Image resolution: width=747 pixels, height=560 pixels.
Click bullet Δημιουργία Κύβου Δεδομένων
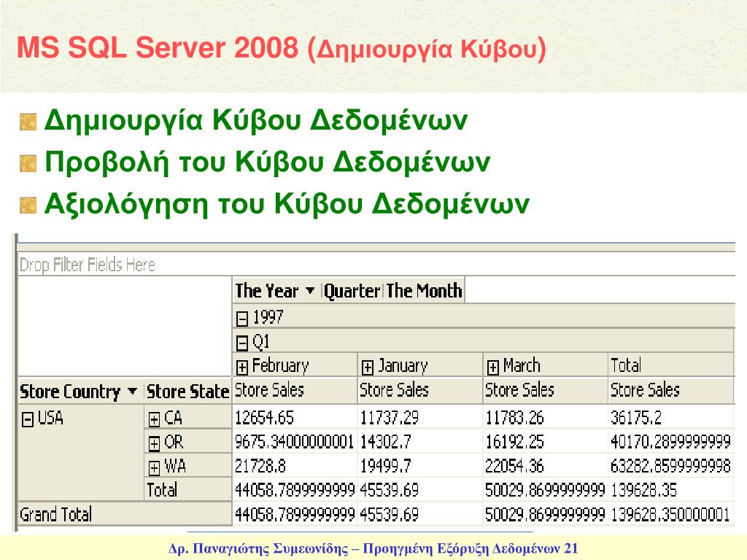click(x=256, y=120)
